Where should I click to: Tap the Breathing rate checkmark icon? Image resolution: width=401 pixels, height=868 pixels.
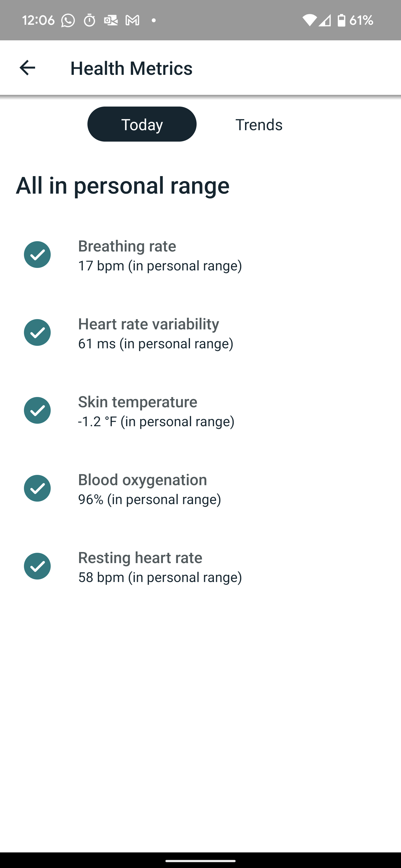[x=37, y=254]
